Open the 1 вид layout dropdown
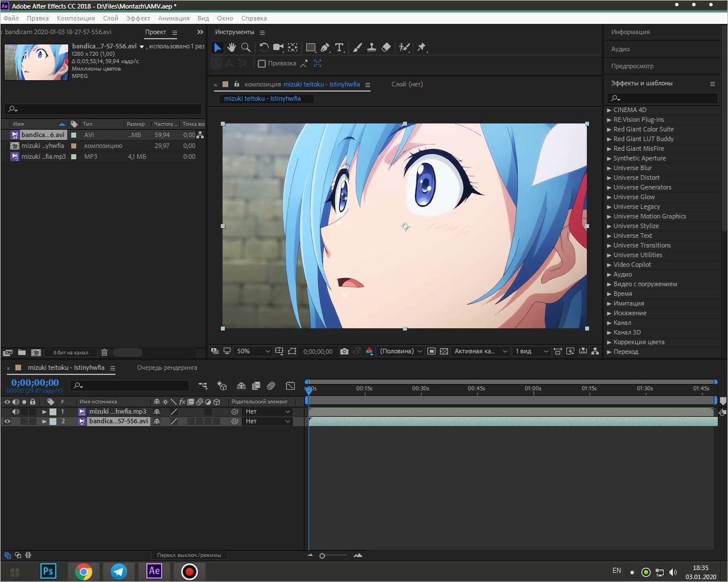 (x=531, y=352)
